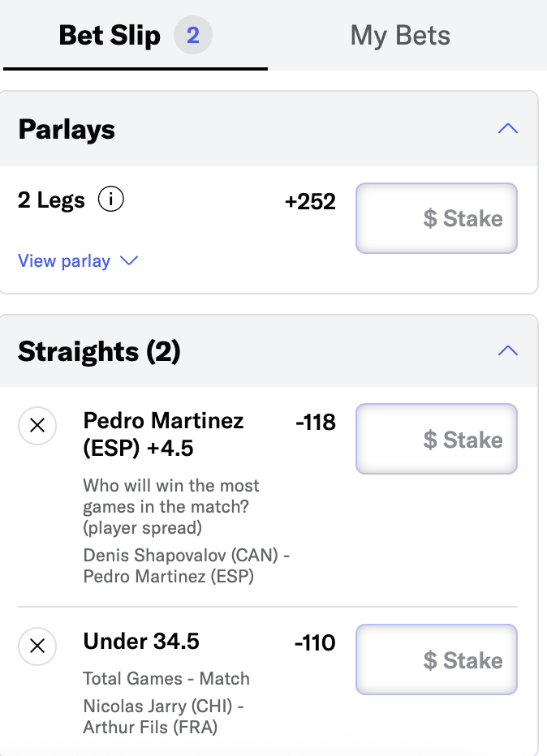Click the Bet Slip count badge

pos(193,35)
